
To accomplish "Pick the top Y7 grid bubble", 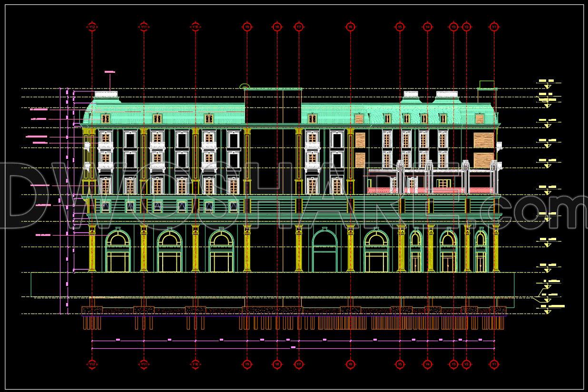I will click(x=298, y=27).
